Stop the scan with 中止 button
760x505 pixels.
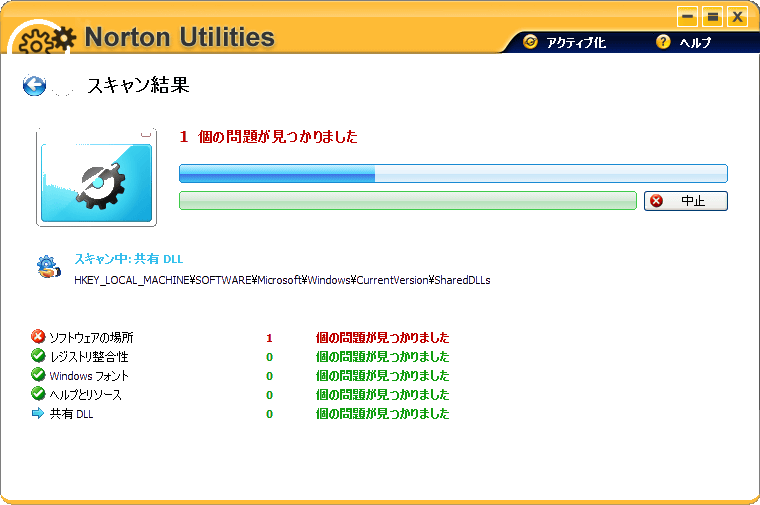686,201
